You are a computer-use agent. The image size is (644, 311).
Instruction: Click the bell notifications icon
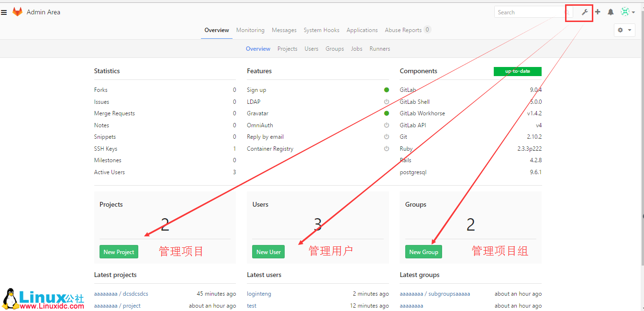611,12
